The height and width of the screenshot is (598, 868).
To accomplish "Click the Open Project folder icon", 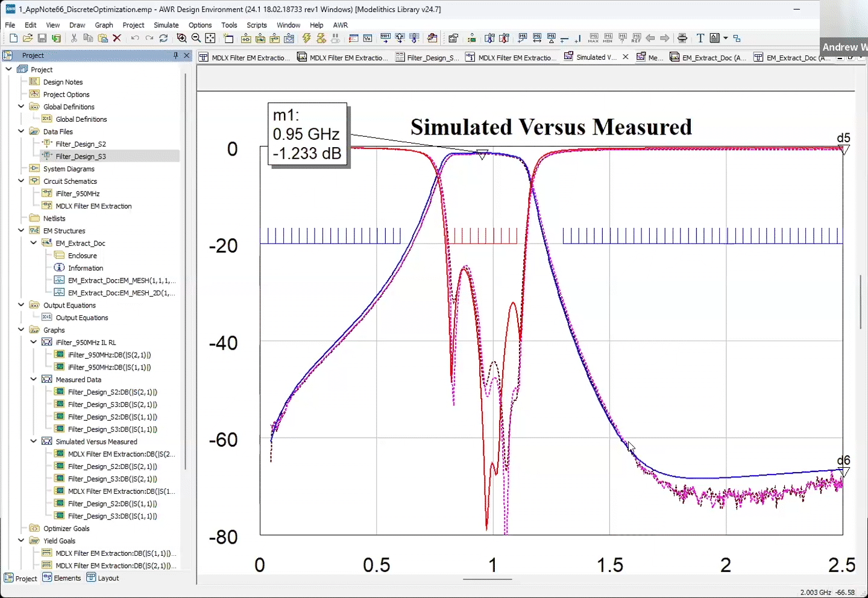I will pos(28,38).
